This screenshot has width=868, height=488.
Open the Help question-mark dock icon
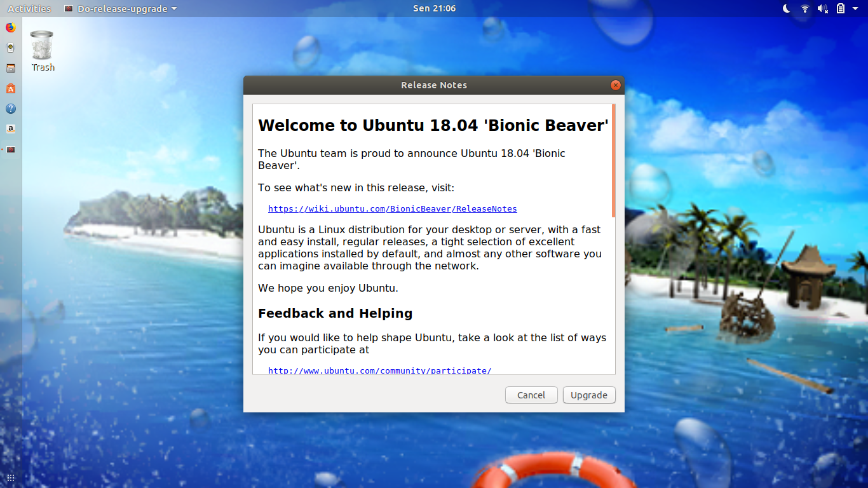tap(10, 109)
